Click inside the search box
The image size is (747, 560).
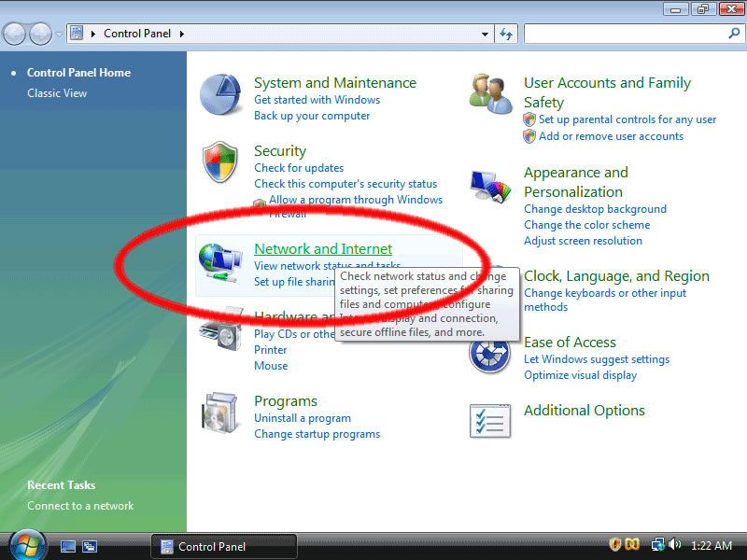625,34
